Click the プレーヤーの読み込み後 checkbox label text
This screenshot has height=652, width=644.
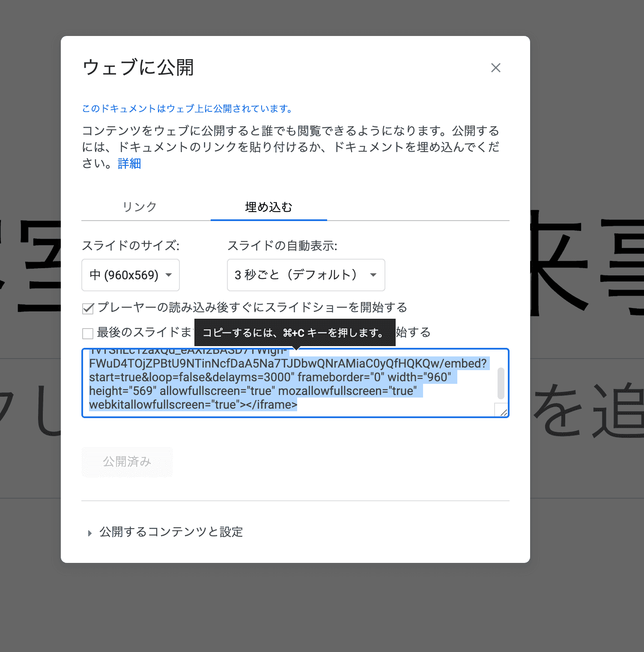(x=252, y=308)
